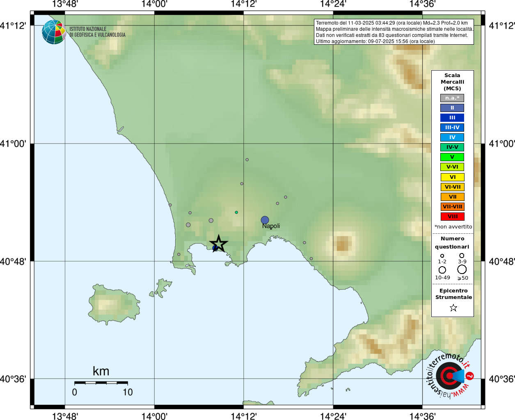Screen dimensions: 515x420
Task: Click the 41°12' latitude label on left axis
Action: point(13,25)
